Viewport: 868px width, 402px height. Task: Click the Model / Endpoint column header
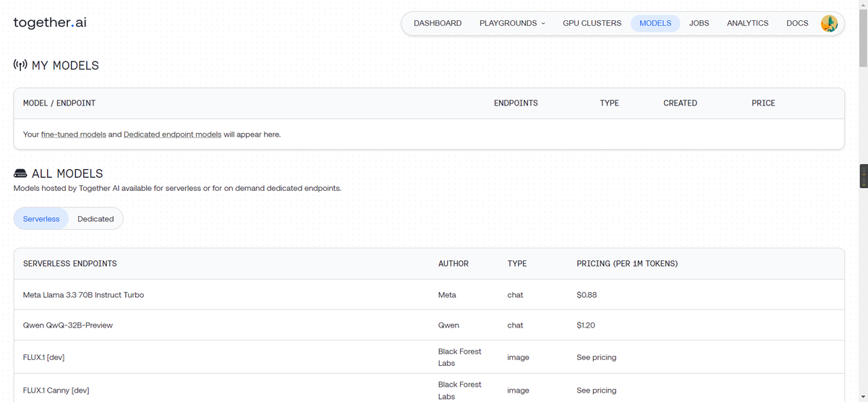pyautogui.click(x=59, y=103)
